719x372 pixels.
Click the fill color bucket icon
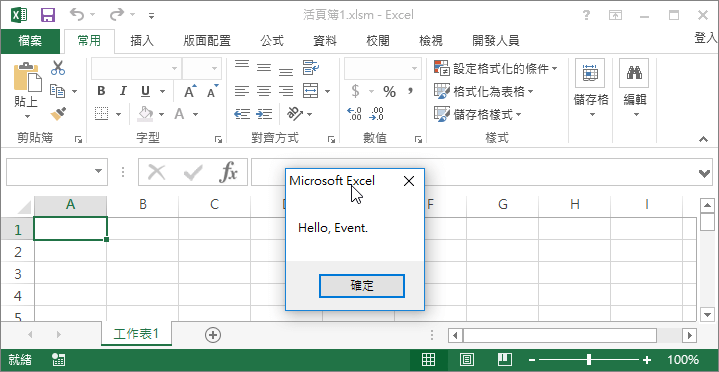point(145,114)
